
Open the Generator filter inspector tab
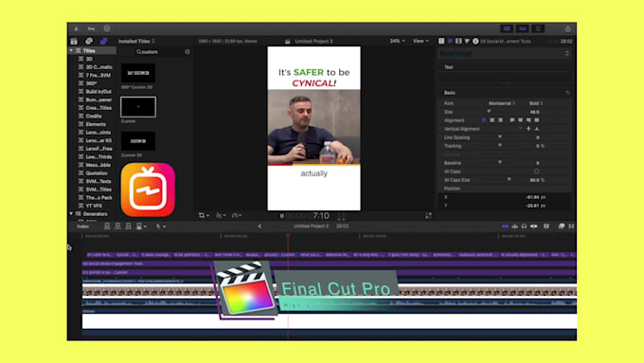pyautogui.click(x=467, y=41)
